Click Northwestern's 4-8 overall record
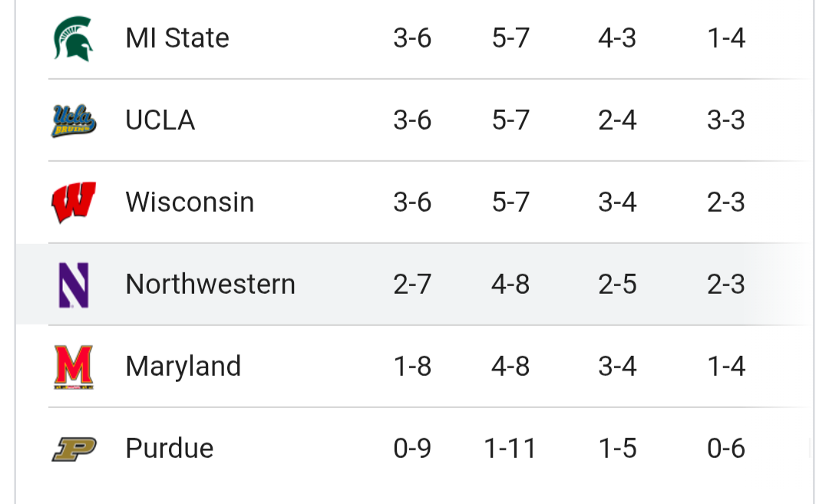829x504 pixels. click(x=510, y=285)
